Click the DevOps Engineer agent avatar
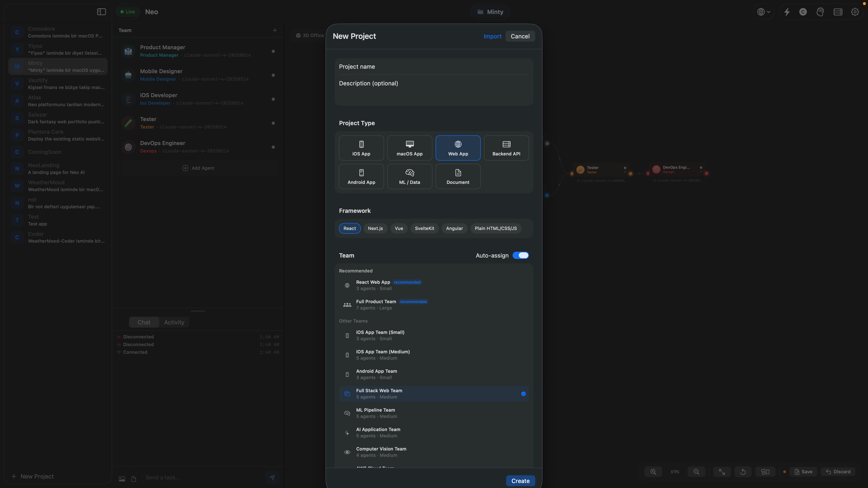868x488 pixels. [x=128, y=147]
